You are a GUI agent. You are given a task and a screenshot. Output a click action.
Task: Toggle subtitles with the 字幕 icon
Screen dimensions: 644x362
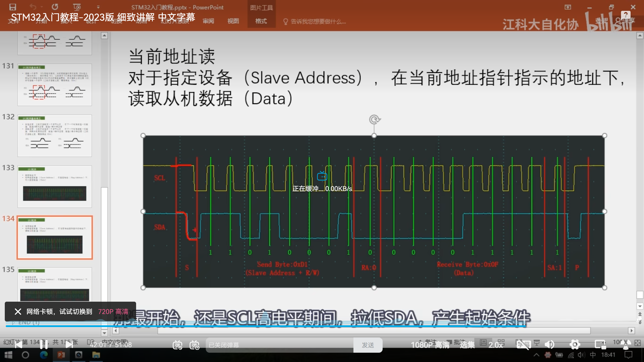(523, 345)
